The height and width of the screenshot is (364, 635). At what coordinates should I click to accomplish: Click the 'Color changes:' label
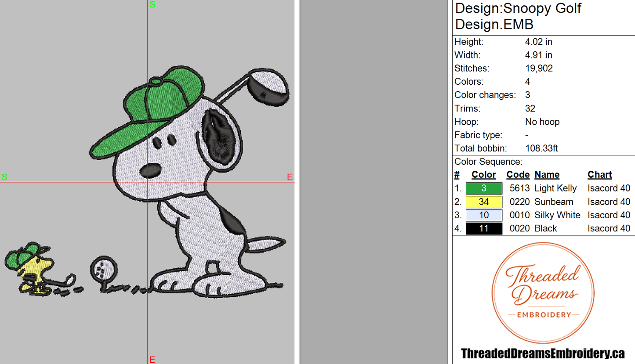coord(485,95)
